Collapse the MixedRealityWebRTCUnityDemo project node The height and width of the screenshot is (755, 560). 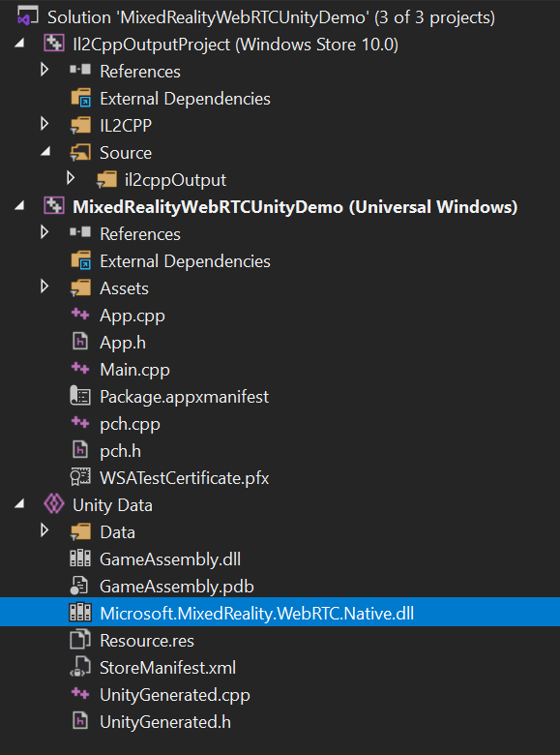pyautogui.click(x=19, y=206)
